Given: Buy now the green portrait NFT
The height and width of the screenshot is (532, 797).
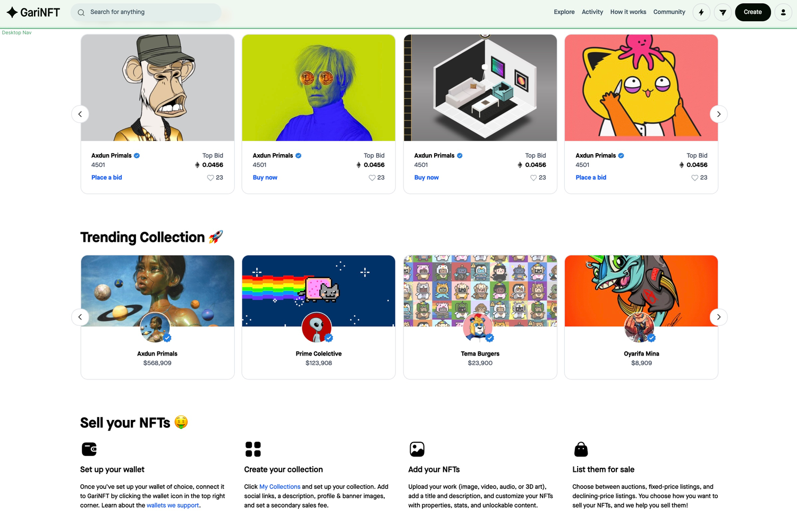Looking at the screenshot, I should (265, 178).
